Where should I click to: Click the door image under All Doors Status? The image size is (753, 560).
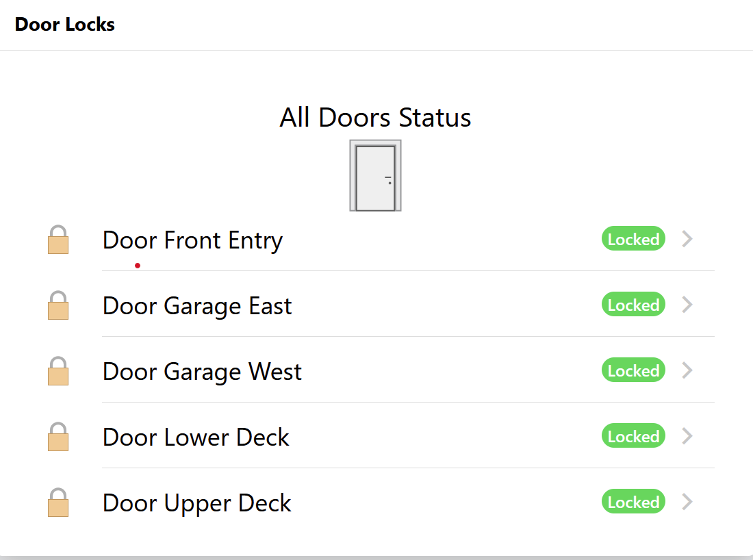[375, 175]
